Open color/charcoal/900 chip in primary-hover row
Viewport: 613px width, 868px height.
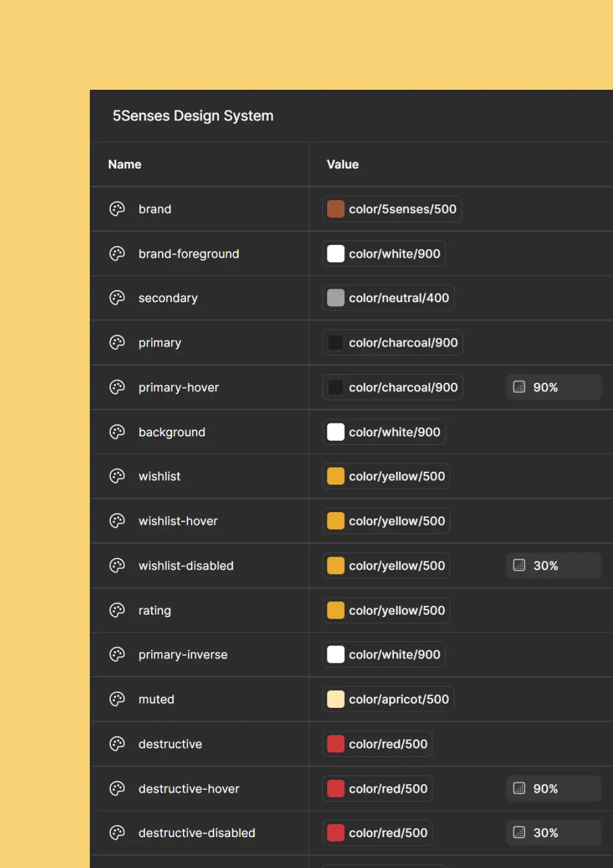tap(392, 387)
